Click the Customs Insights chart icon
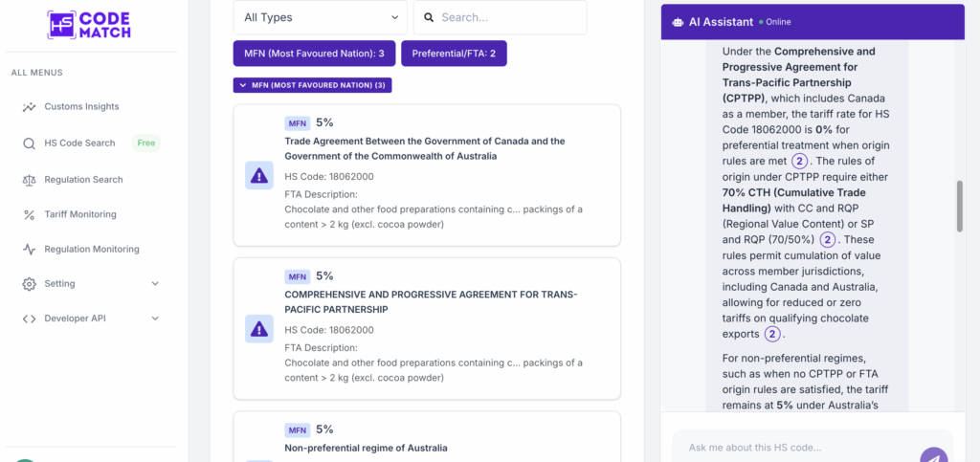Viewport: 980px width, 462px height. [x=29, y=107]
